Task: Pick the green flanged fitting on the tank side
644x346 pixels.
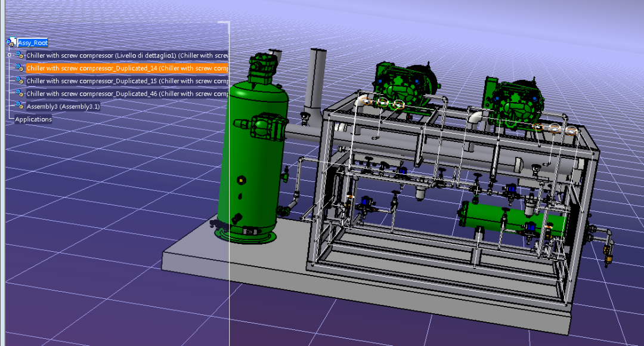Action: click(263, 126)
